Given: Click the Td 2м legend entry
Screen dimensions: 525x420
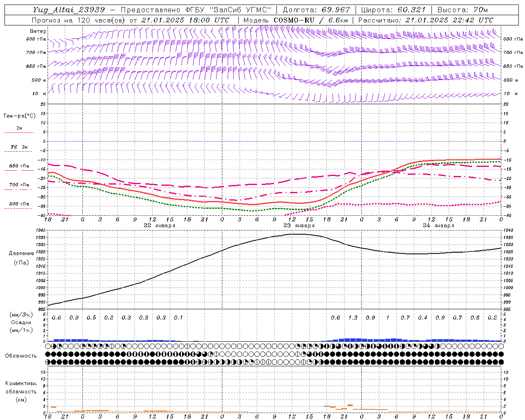Looking at the screenshot, I should 19,147.
